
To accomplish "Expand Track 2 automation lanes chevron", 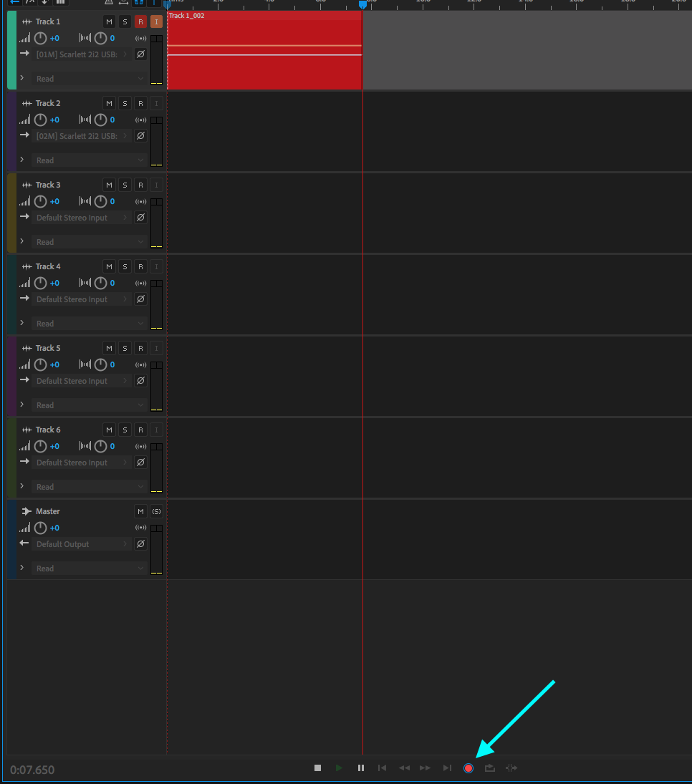I will (x=22, y=160).
